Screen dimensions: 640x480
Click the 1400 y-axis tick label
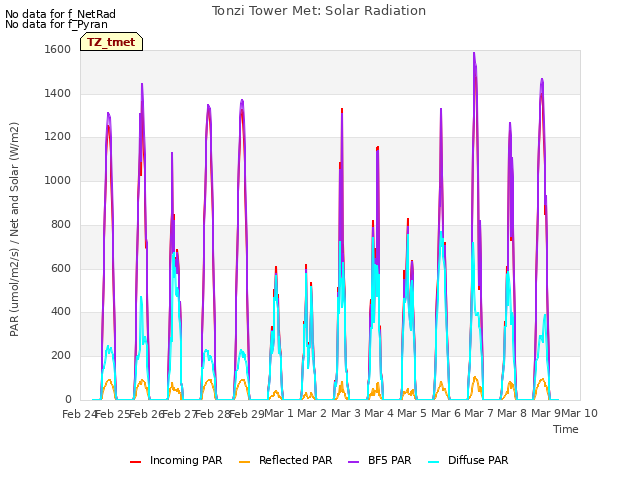click(x=58, y=93)
